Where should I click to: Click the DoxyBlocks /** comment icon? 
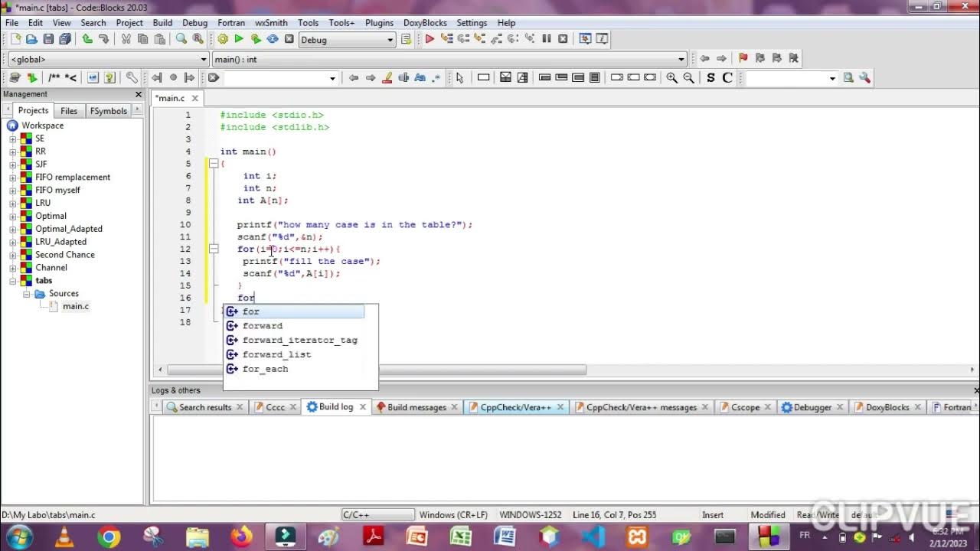pos(54,77)
